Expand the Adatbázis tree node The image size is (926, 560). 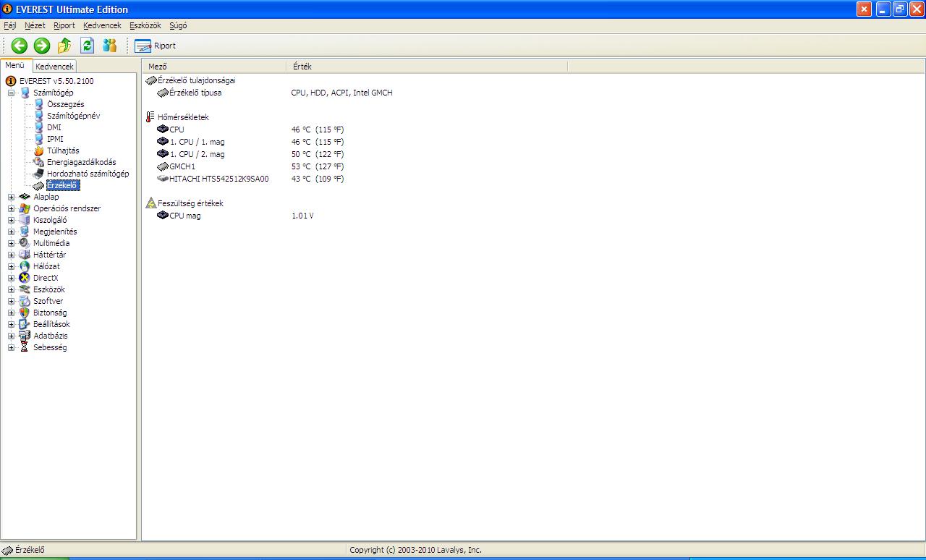coord(11,336)
